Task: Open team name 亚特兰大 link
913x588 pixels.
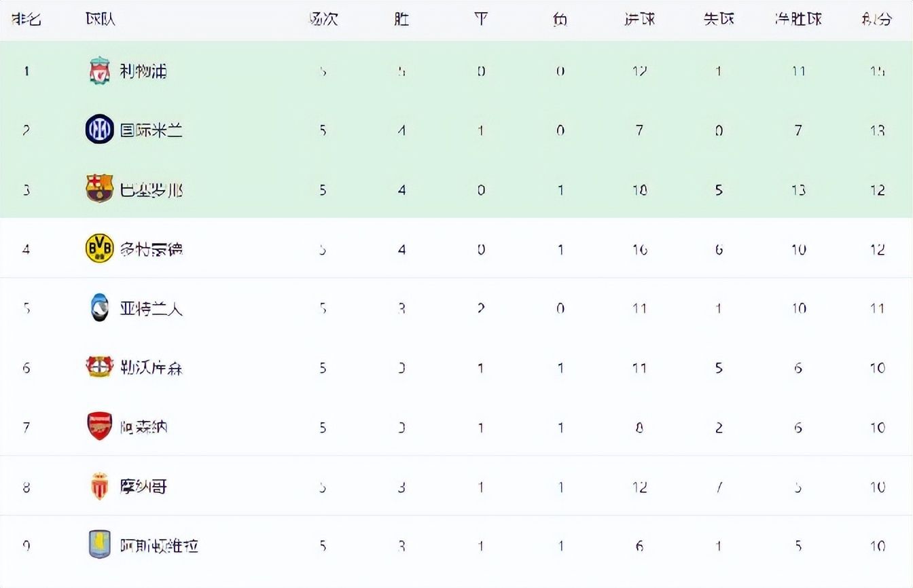Action: (151, 309)
